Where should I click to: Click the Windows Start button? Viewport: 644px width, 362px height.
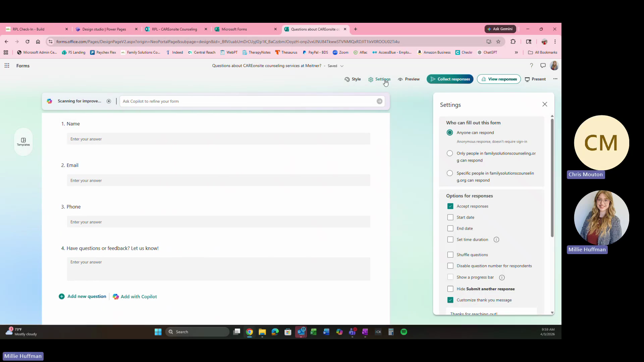pos(158,332)
